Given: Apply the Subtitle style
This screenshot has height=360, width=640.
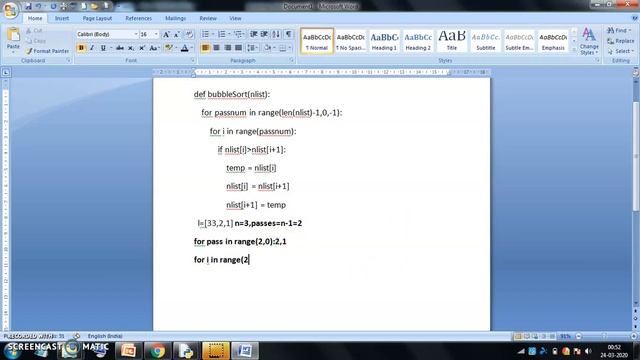Looking at the screenshot, I should (486, 41).
